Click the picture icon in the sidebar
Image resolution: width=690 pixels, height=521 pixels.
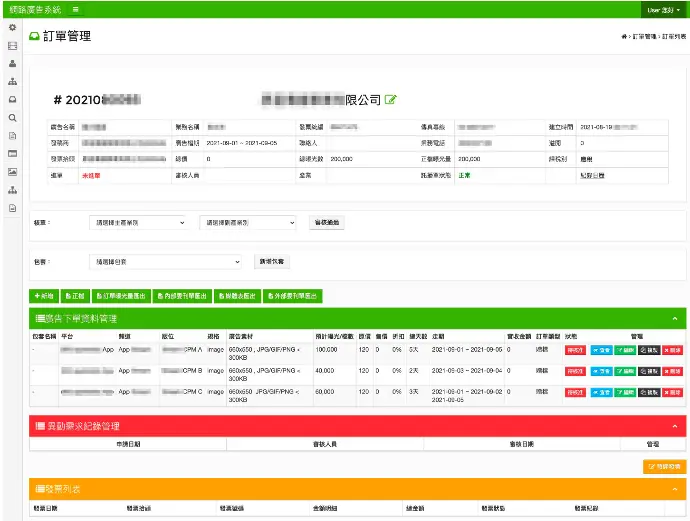point(12,171)
